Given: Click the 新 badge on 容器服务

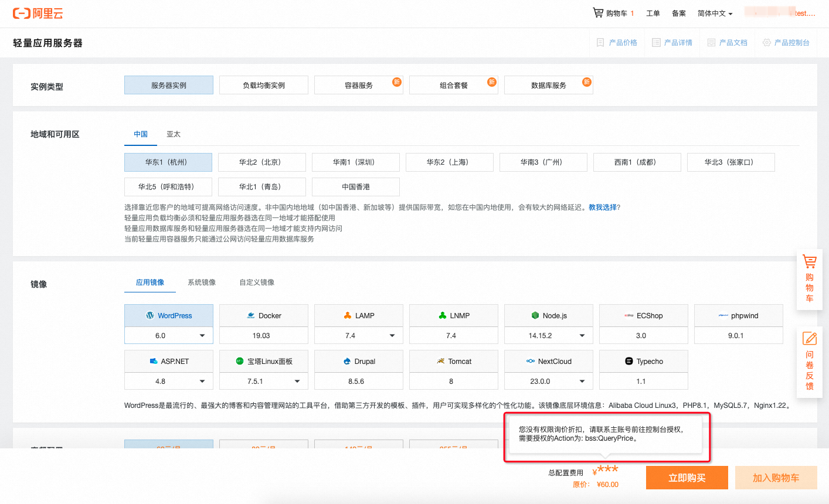Looking at the screenshot, I should click(x=397, y=81).
